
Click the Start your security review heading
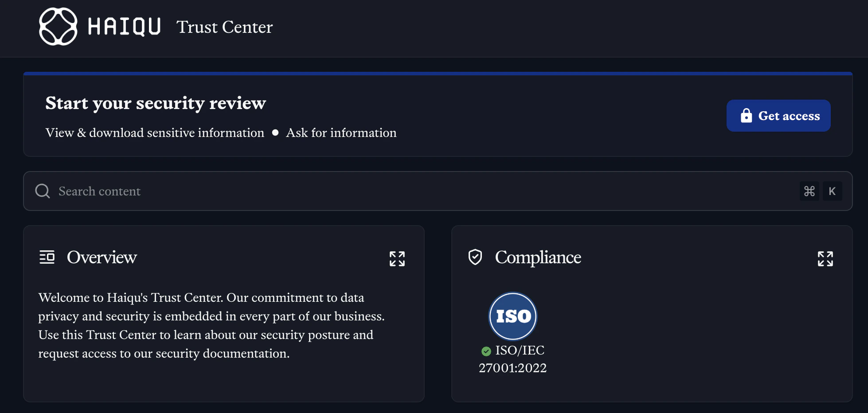tap(156, 103)
